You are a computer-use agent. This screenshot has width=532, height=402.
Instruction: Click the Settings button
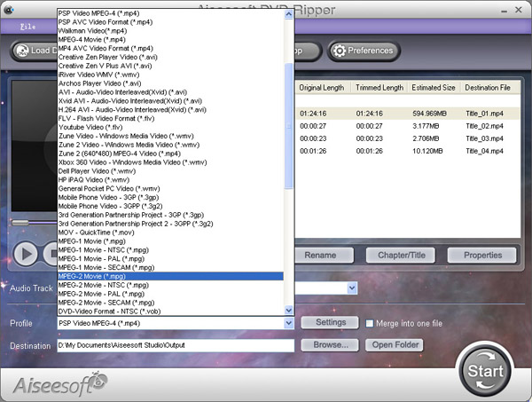330,322
